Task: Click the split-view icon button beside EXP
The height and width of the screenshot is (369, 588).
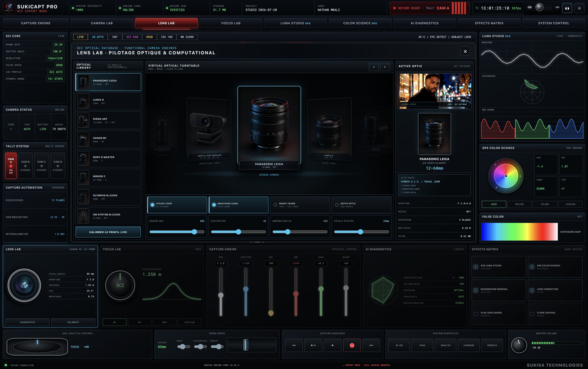Action: coord(567,8)
